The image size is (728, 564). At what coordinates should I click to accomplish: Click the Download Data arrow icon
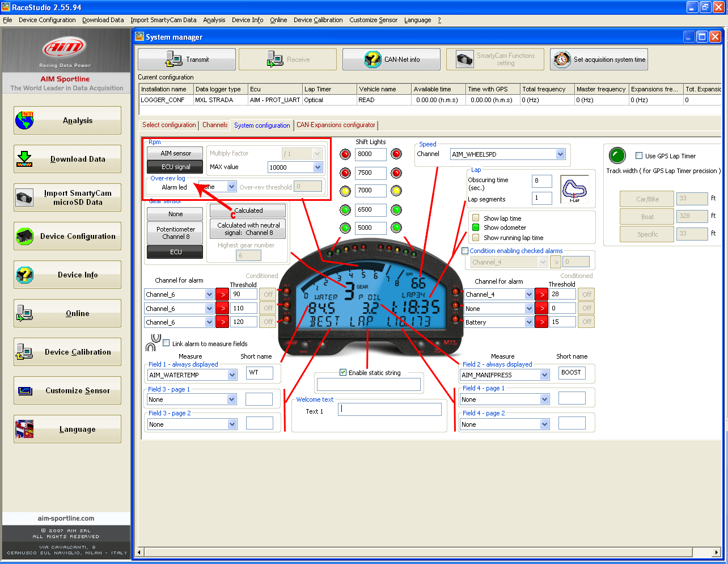(x=24, y=159)
